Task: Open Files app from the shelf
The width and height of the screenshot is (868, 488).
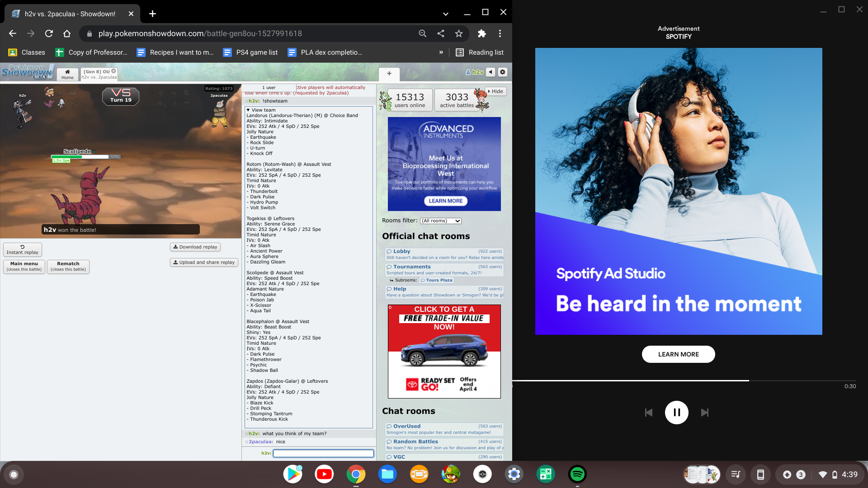Action: pyautogui.click(x=387, y=474)
